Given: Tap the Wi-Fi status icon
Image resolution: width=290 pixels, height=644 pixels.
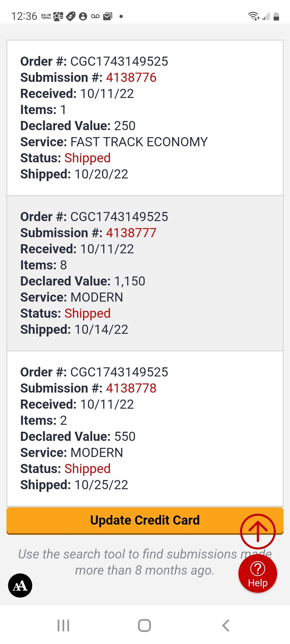Looking at the screenshot, I should [254, 16].
